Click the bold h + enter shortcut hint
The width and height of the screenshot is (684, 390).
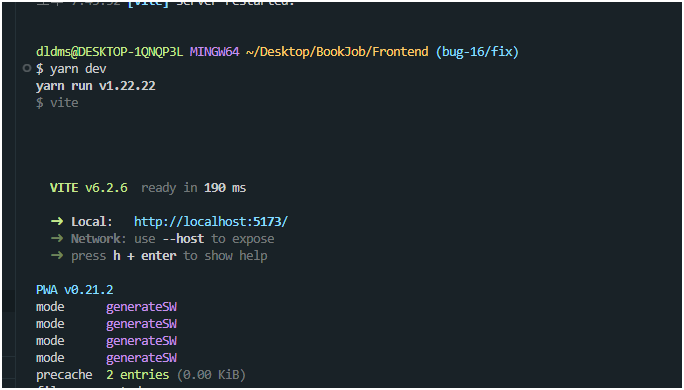(x=145, y=256)
